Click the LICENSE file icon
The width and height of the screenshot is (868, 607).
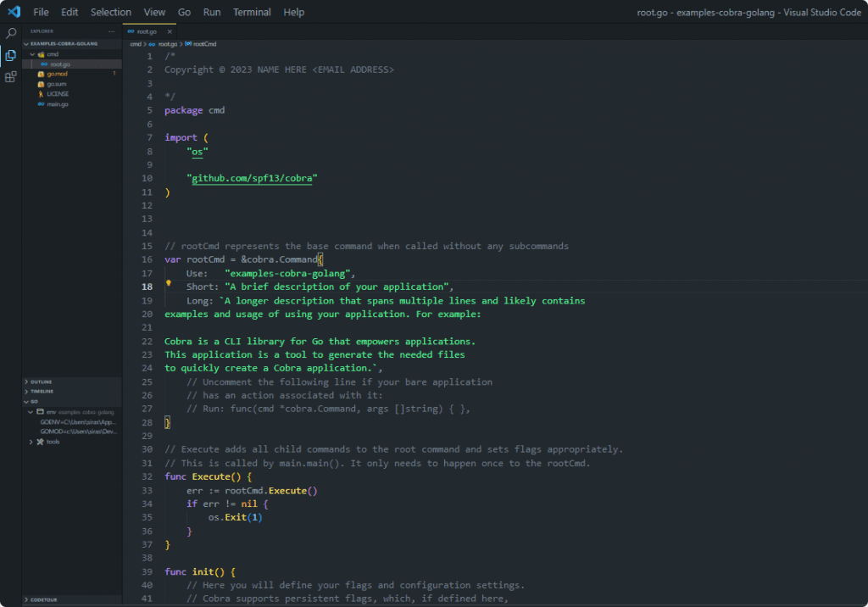41,93
